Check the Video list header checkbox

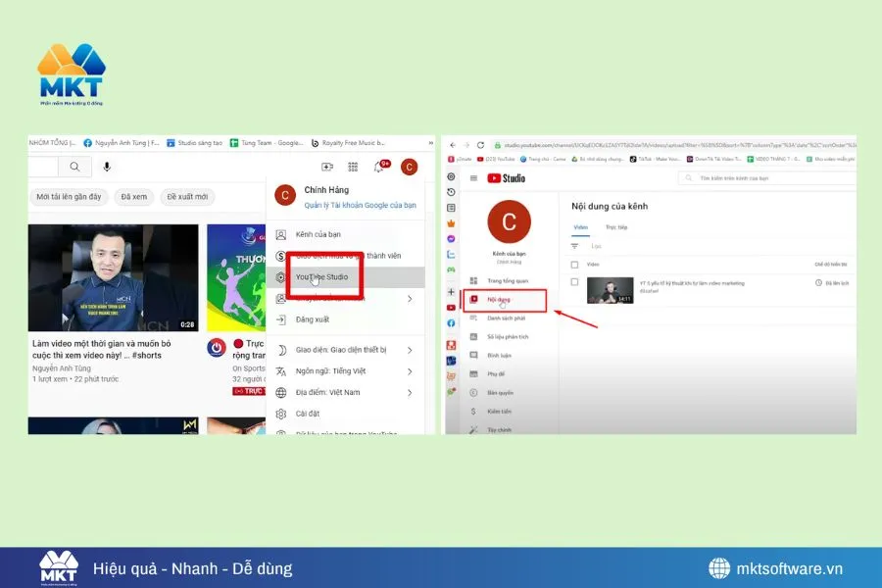(573, 263)
